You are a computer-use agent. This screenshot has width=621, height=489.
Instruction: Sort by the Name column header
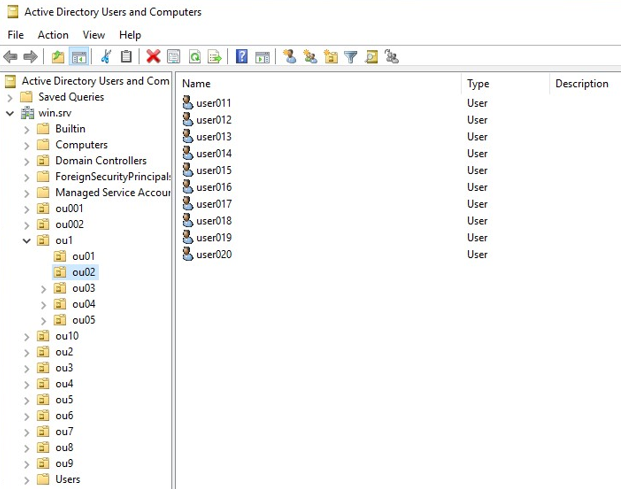[x=196, y=84]
